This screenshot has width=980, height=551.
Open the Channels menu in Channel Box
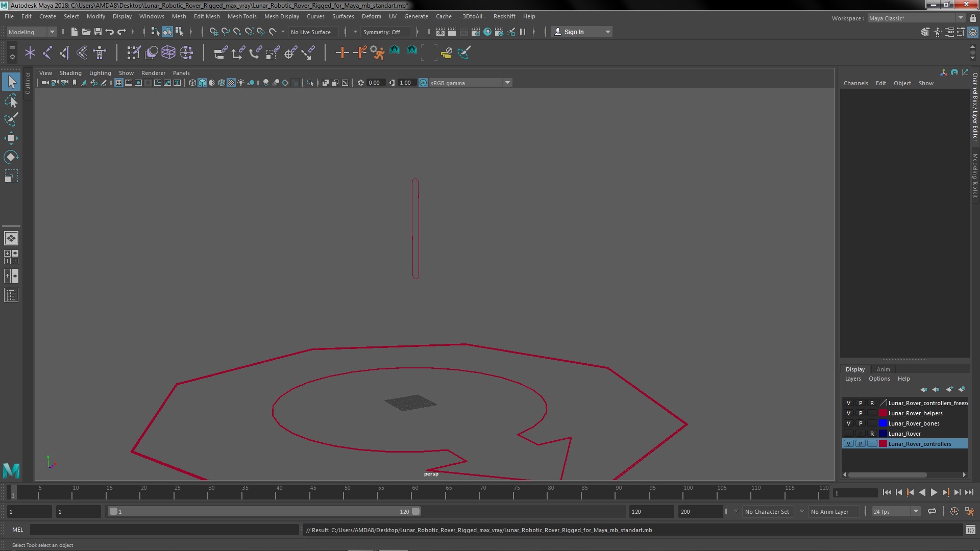coord(855,83)
